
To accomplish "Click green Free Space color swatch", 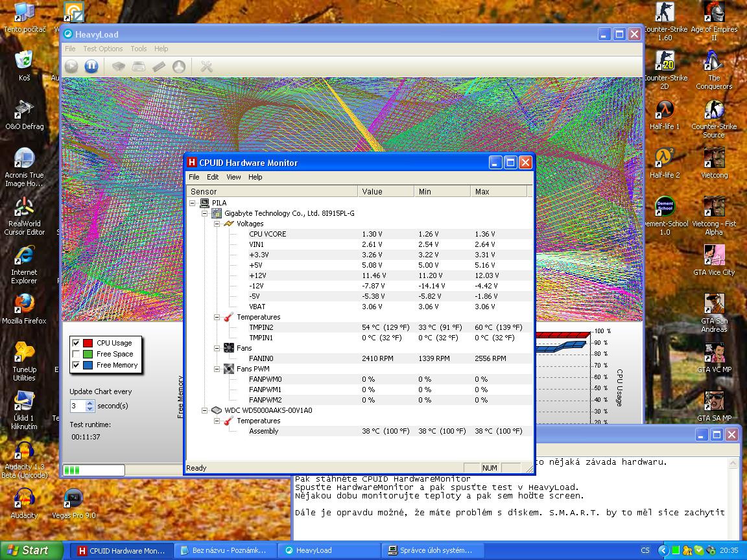I will click(88, 354).
